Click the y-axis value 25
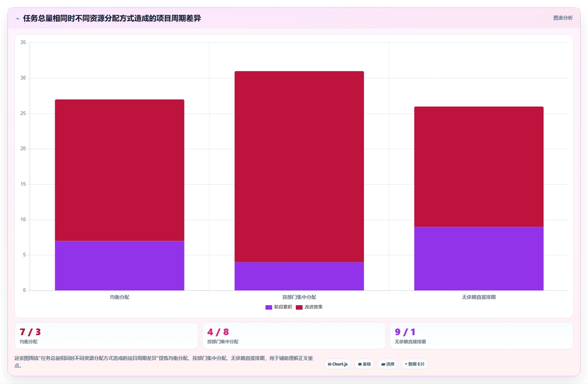588x384 pixels. point(23,114)
